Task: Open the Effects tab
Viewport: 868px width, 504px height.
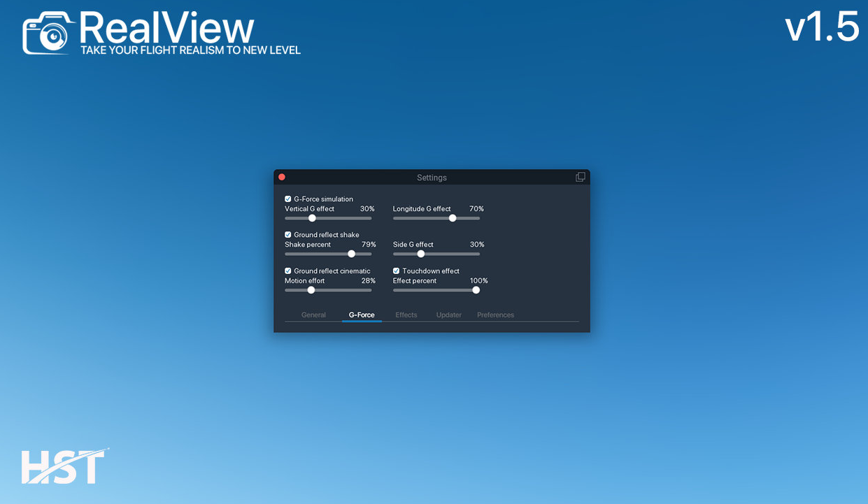Action: pyautogui.click(x=406, y=315)
